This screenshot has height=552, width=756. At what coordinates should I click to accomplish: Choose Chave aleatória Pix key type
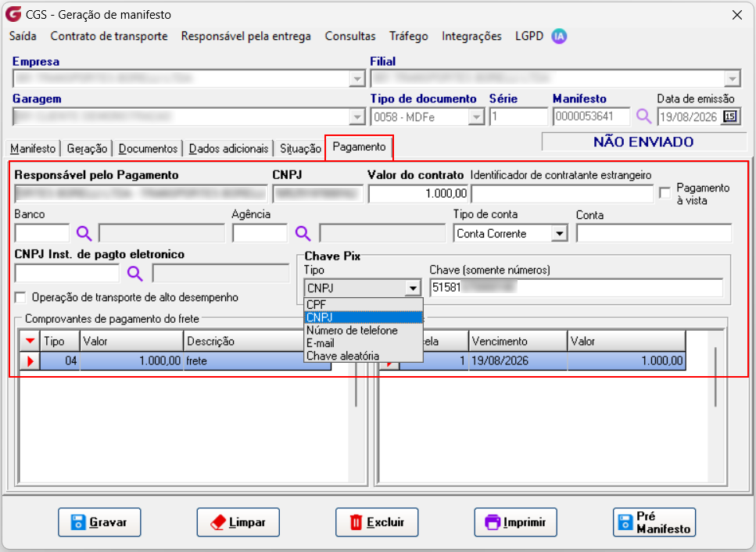click(x=364, y=356)
